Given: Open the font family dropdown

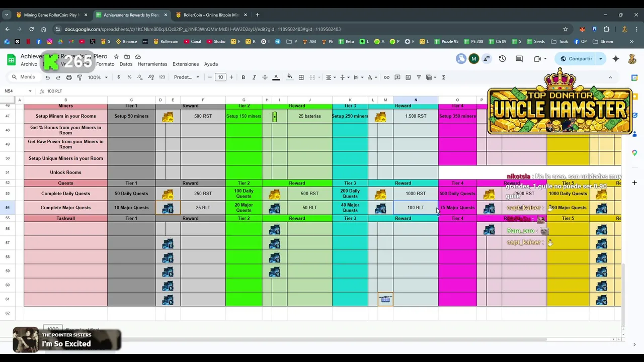Looking at the screenshot, I should [187, 77].
